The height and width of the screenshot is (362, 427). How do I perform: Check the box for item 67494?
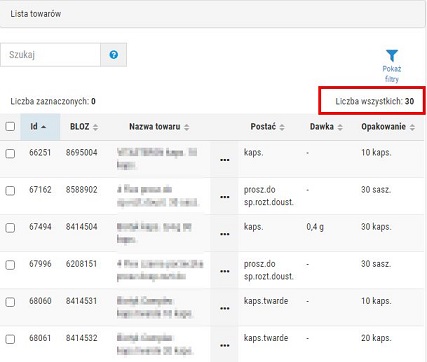pyautogui.click(x=10, y=228)
